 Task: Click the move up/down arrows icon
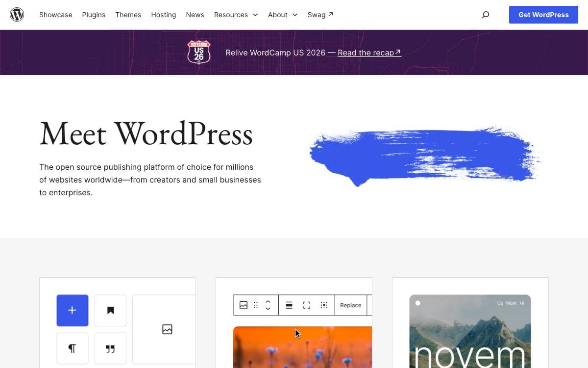pyautogui.click(x=268, y=305)
